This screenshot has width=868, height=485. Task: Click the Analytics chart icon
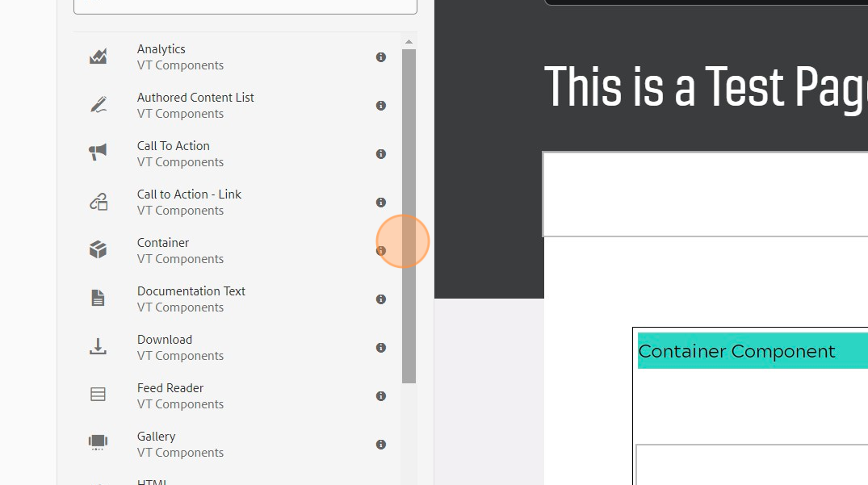[98, 56]
